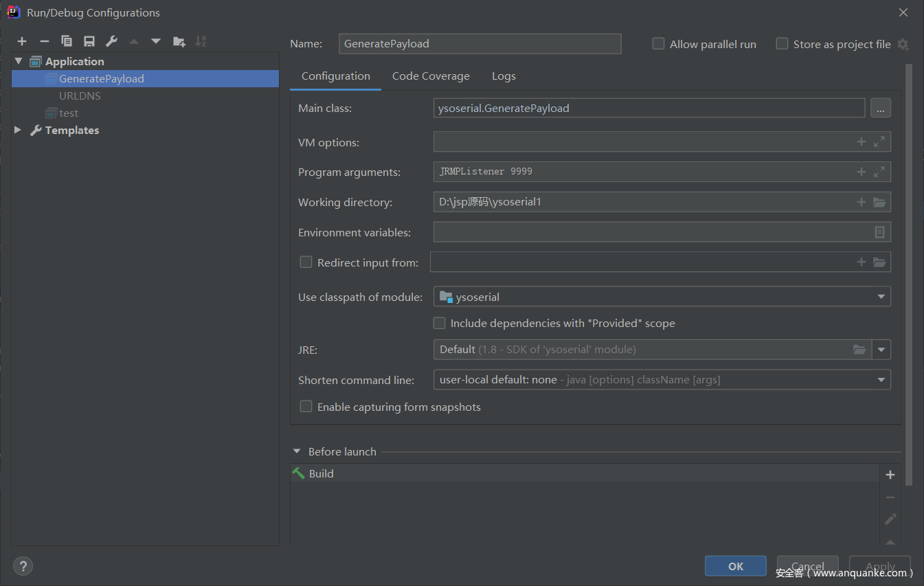Image resolution: width=924 pixels, height=586 pixels.
Task: Click the Add New Configuration plus icon
Action: (22, 42)
